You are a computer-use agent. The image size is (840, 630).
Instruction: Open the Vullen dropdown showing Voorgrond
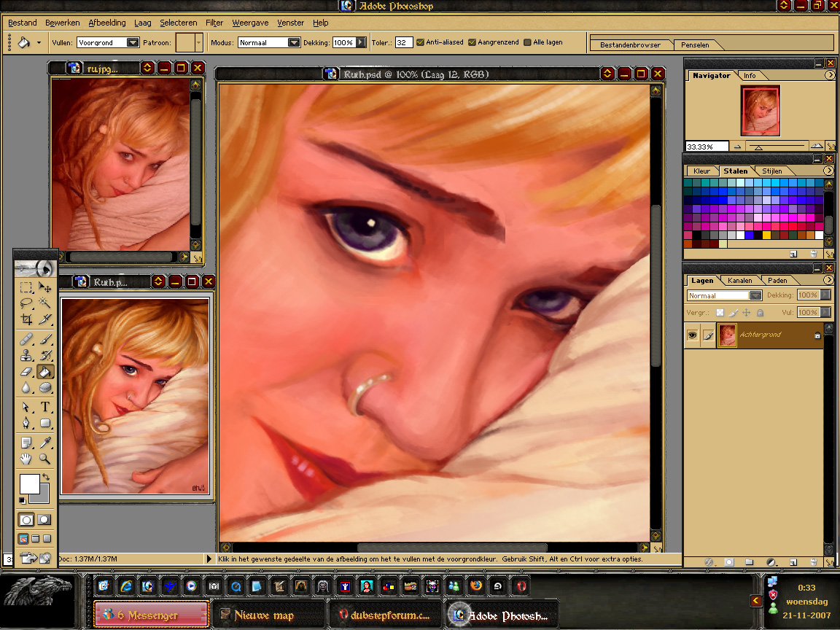click(x=133, y=42)
